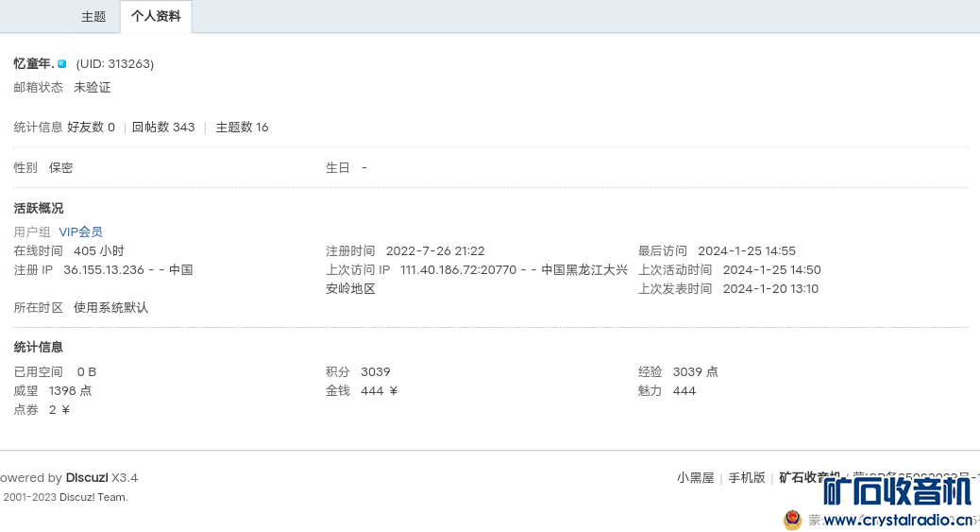The image size is (980, 532).
Task: Click the UID 313263 text
Action: [x=115, y=64]
